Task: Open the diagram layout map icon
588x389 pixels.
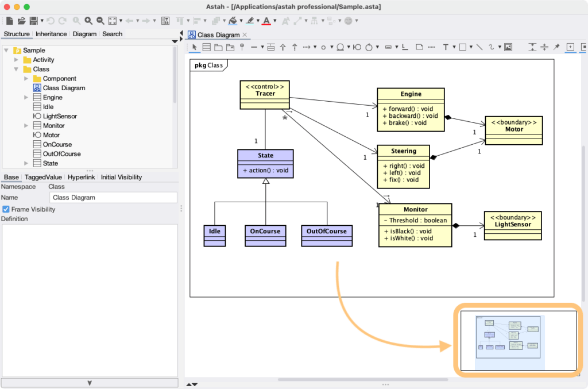Action: click(165, 21)
